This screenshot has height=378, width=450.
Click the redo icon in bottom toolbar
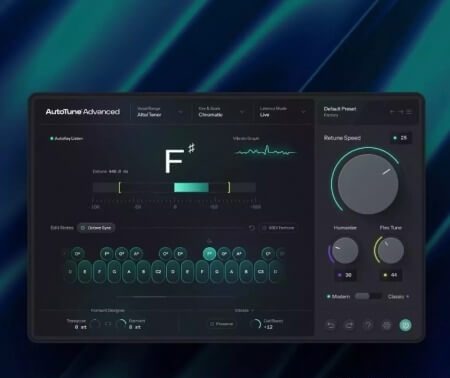[349, 325]
